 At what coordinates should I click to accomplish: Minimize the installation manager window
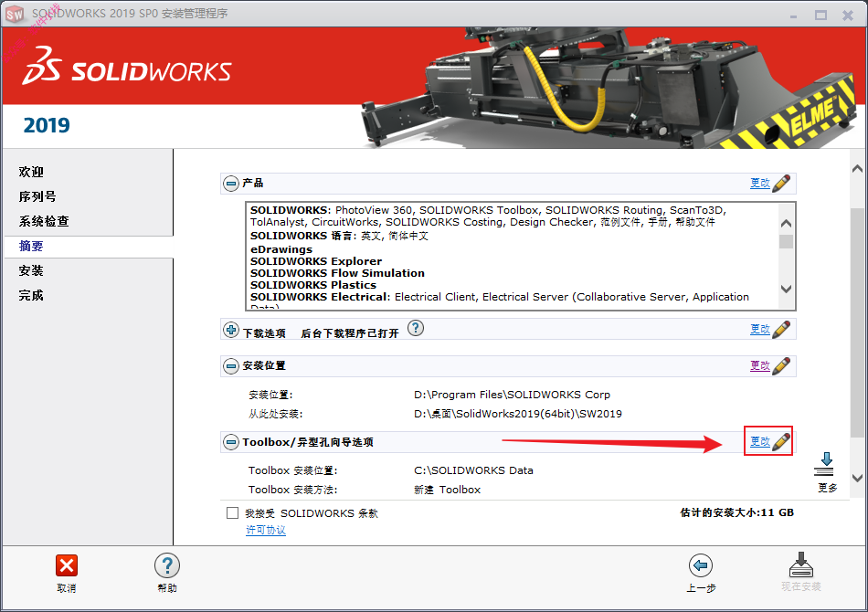[x=793, y=16]
